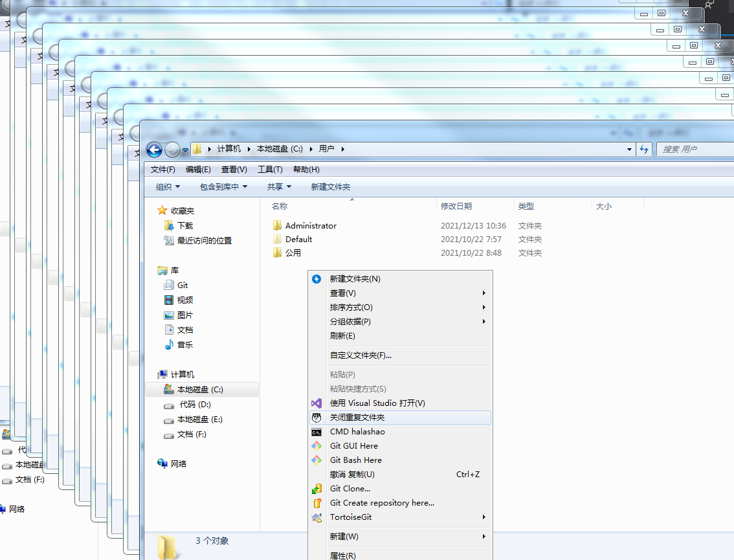
Task: Click the Back navigation arrow button
Action: (155, 150)
